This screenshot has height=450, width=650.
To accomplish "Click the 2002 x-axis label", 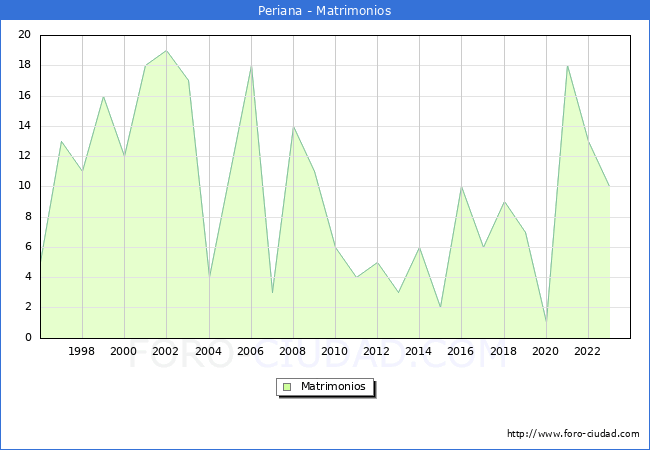I will 165,351.
